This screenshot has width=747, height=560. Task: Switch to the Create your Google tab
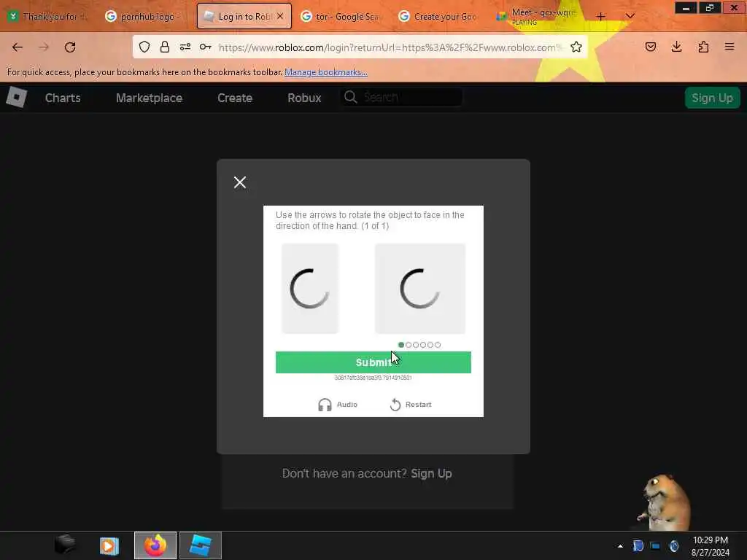point(438,17)
